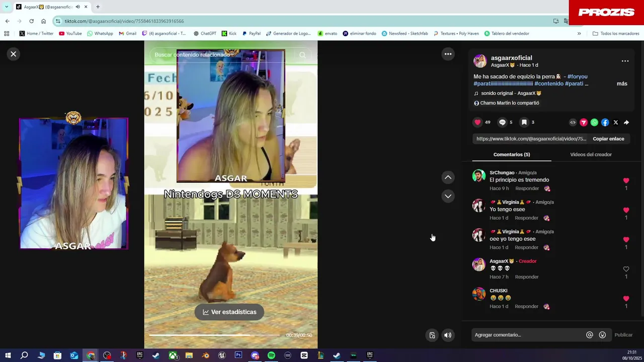Go back in Chrome navigation
Image resolution: width=644 pixels, height=362 pixels.
7,21
